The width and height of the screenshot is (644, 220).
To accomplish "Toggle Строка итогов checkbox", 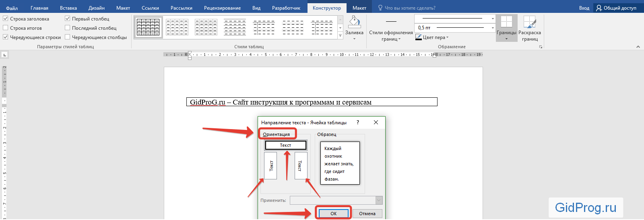I will click(x=6, y=28).
